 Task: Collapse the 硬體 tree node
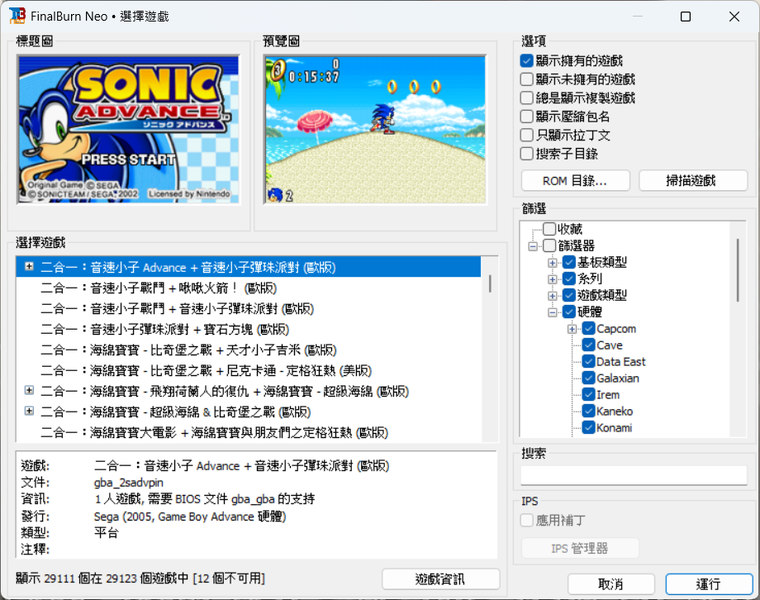click(x=552, y=312)
